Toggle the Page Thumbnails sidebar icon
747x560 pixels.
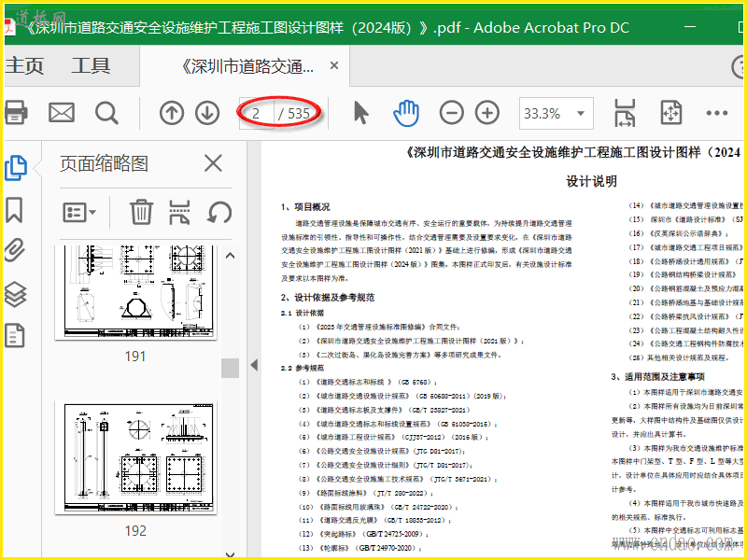[x=16, y=168]
